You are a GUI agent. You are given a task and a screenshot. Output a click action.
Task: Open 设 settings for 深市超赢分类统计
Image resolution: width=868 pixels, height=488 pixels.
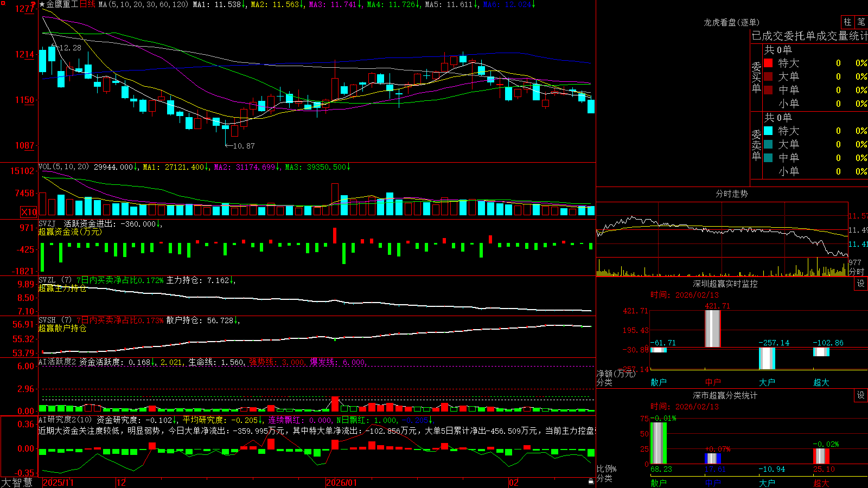861,395
